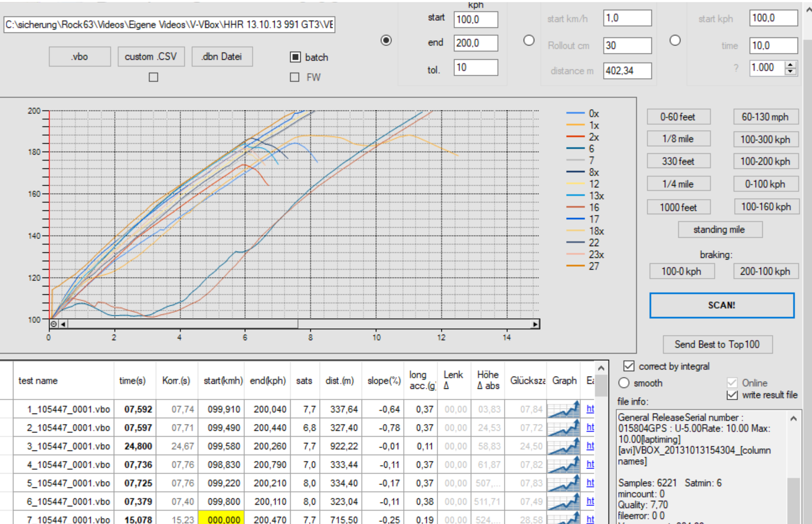Click the 1/4 mile preset button
The height and width of the screenshot is (524, 812).
pyautogui.click(x=678, y=184)
